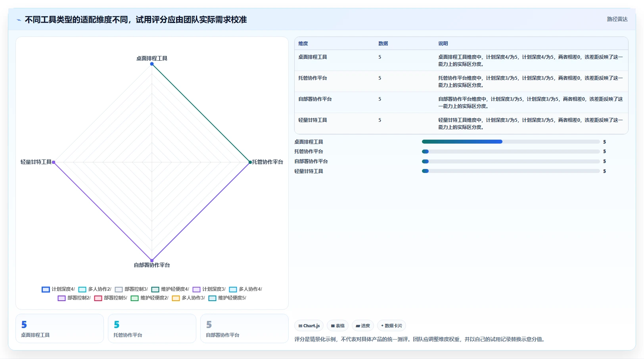644x359 pixels.
Task: Click the 托管协作平台 progress bar
Action: pos(511,152)
